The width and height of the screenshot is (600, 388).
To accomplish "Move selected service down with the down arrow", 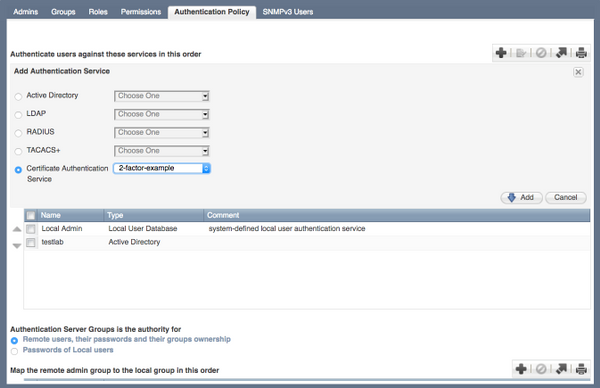I will click(x=17, y=246).
